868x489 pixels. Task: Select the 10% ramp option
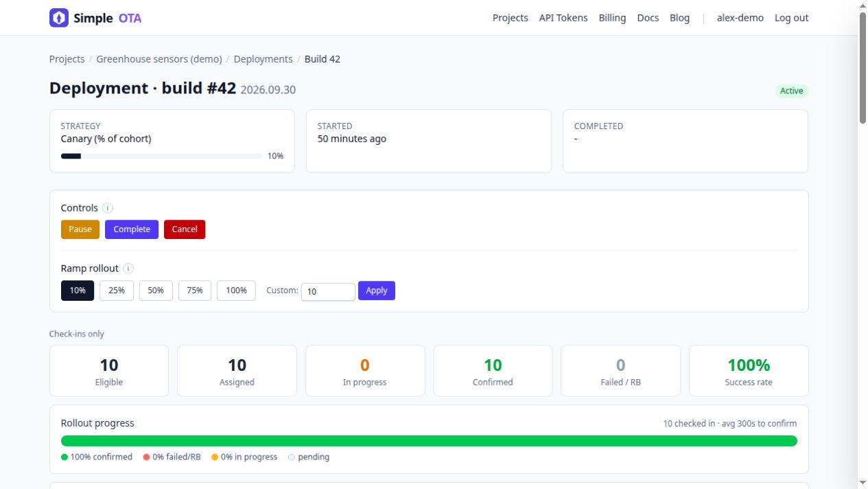click(x=78, y=291)
